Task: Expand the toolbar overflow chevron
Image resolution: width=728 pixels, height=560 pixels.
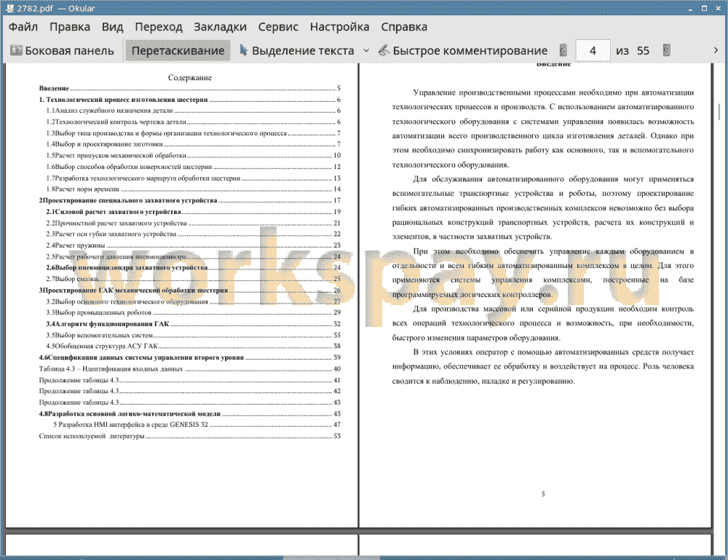Action: coord(716,50)
